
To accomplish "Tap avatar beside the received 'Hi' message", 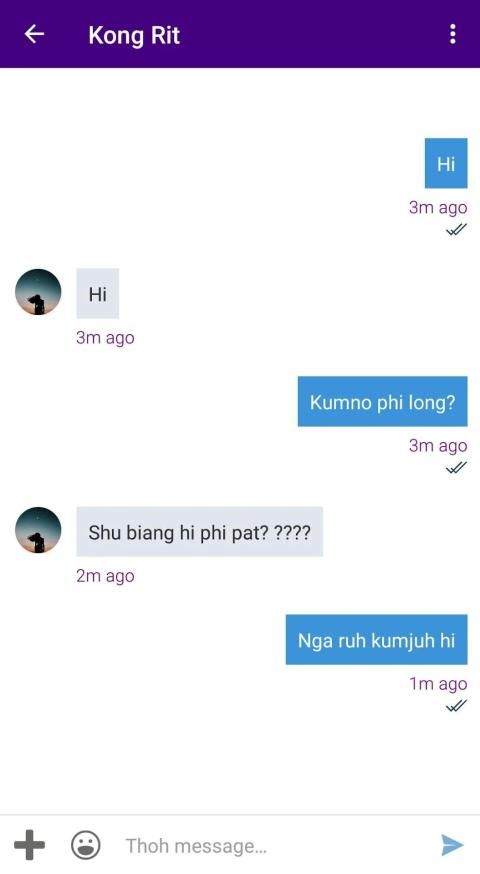I will pyautogui.click(x=38, y=292).
